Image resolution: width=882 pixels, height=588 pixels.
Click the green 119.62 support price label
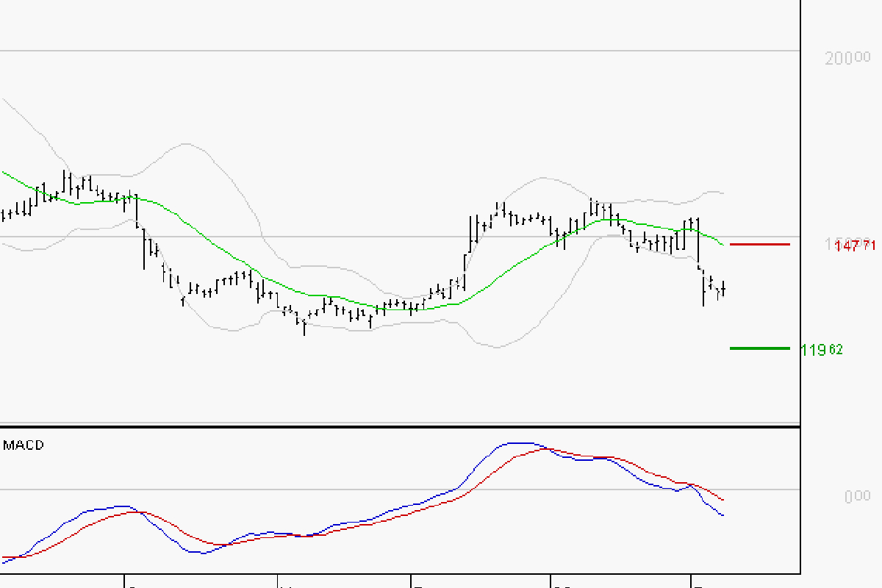coord(821,350)
